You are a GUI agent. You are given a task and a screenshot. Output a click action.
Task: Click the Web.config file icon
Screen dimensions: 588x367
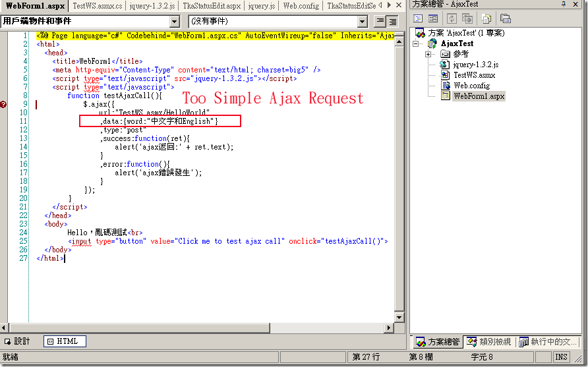[445, 86]
